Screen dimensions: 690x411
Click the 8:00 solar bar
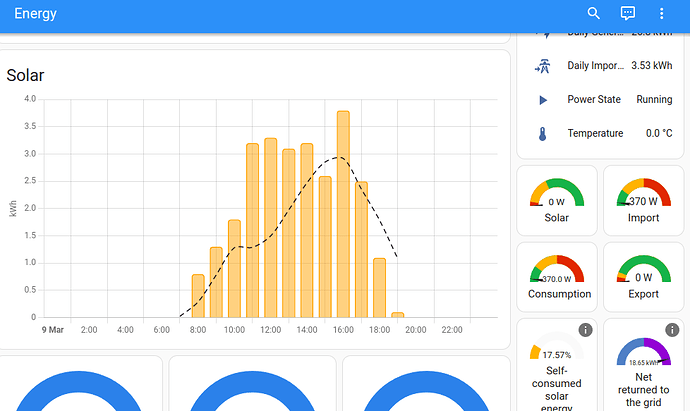(198, 296)
